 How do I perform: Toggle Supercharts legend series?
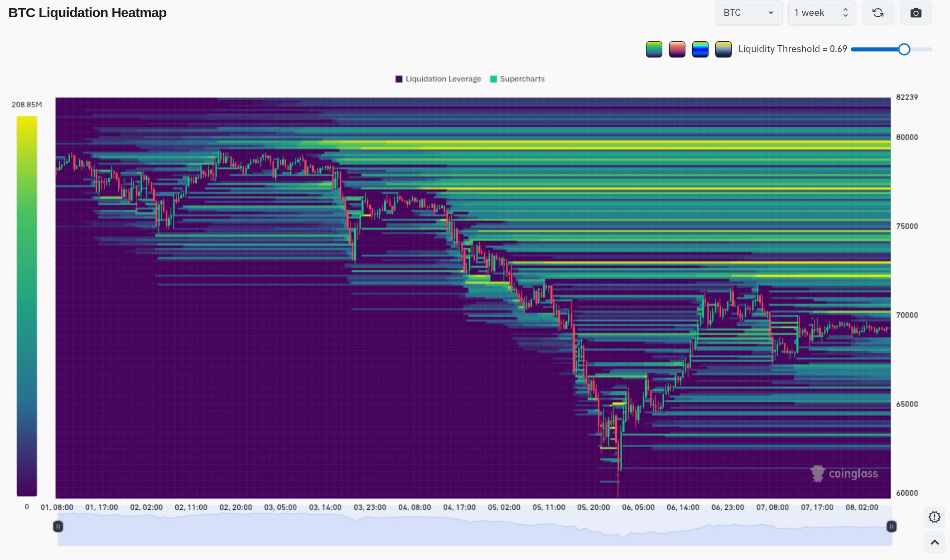point(517,79)
